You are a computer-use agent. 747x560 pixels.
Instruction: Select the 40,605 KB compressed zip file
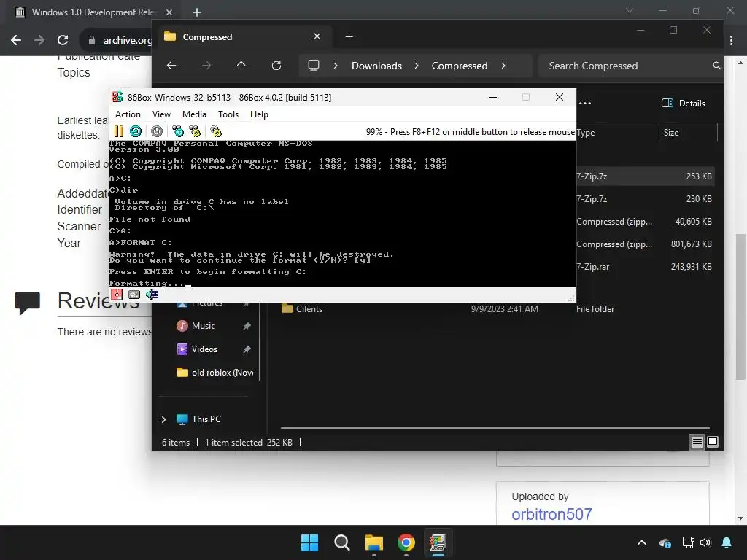(646, 222)
